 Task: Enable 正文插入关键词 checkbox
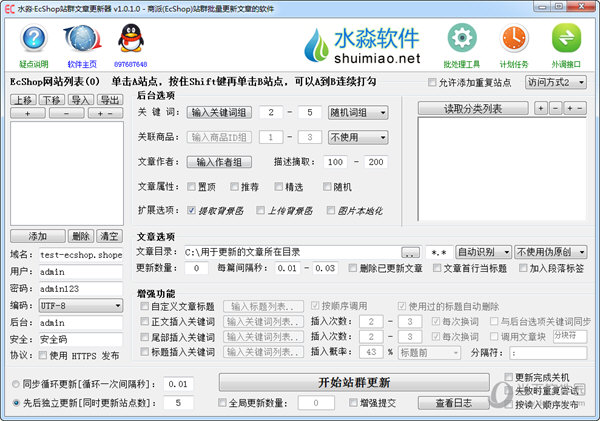point(144,321)
